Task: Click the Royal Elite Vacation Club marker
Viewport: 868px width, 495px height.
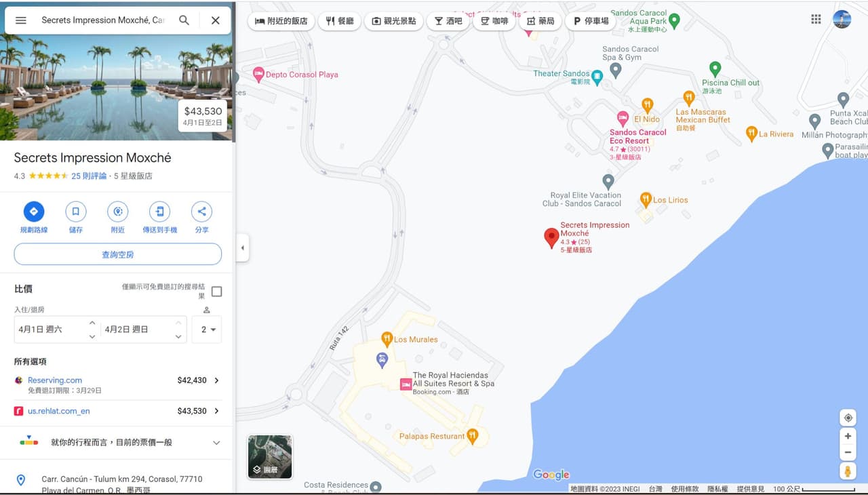Action: tap(608, 181)
